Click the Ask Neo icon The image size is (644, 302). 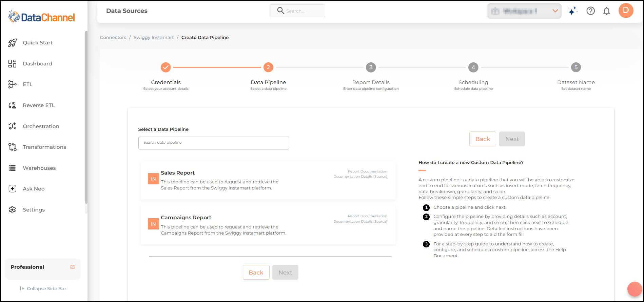click(13, 189)
